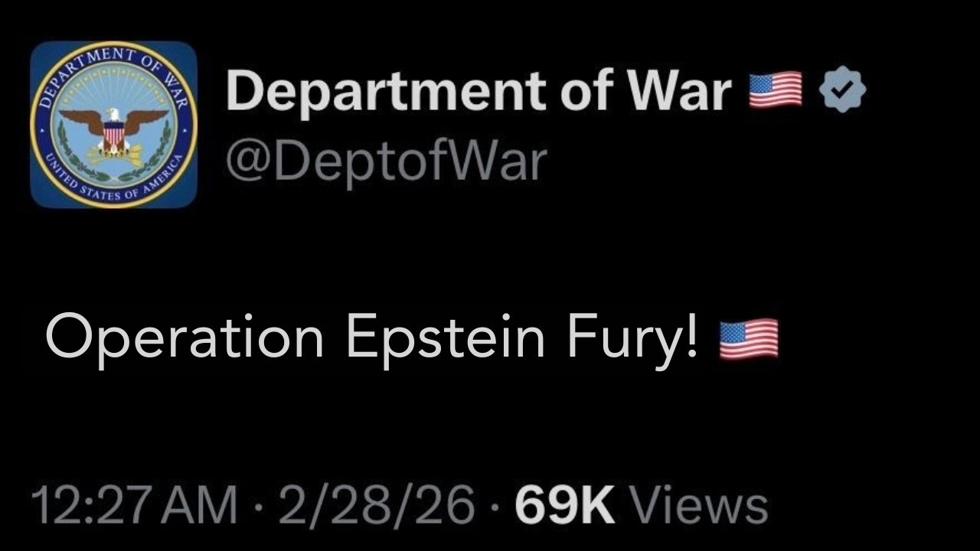Click the word "Fury!" in the post
Screen dimensions: 980x551
click(x=632, y=338)
